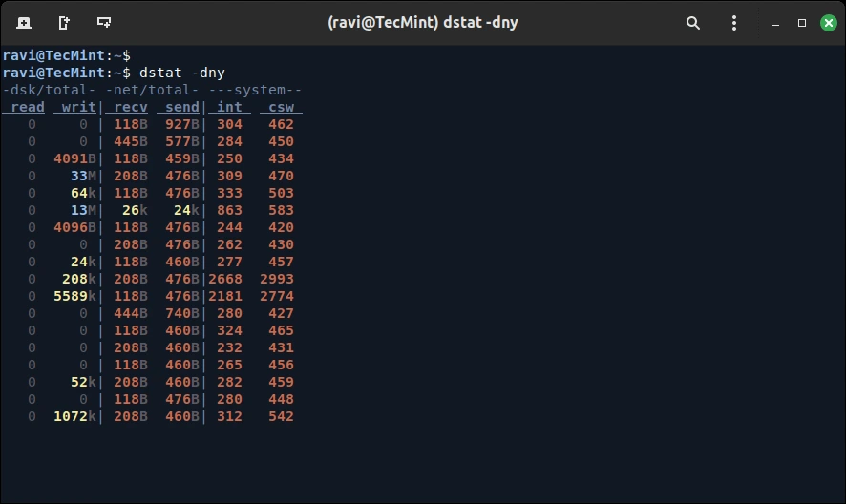Click the writ value '1072k'

tap(75, 417)
